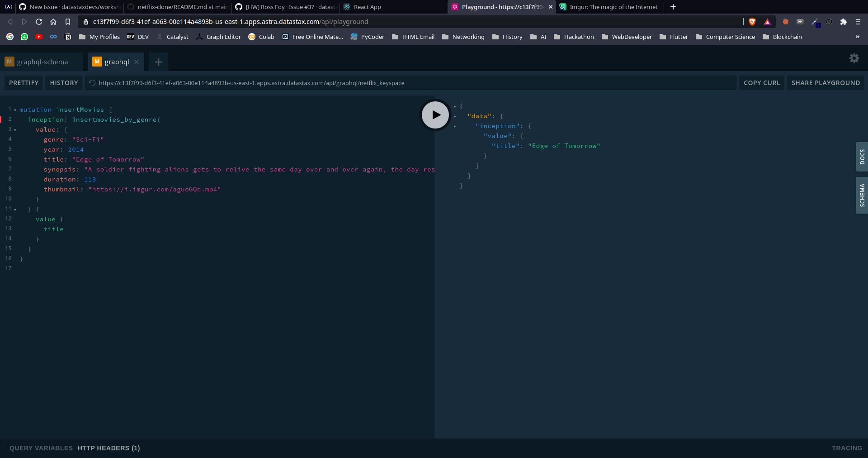Run the mutation with the play button

[434, 115]
